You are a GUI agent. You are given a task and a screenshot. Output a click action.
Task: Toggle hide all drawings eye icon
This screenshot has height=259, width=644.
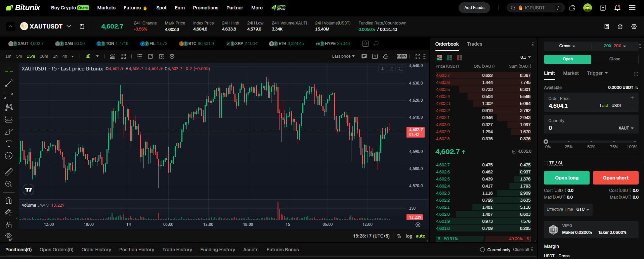point(9,237)
